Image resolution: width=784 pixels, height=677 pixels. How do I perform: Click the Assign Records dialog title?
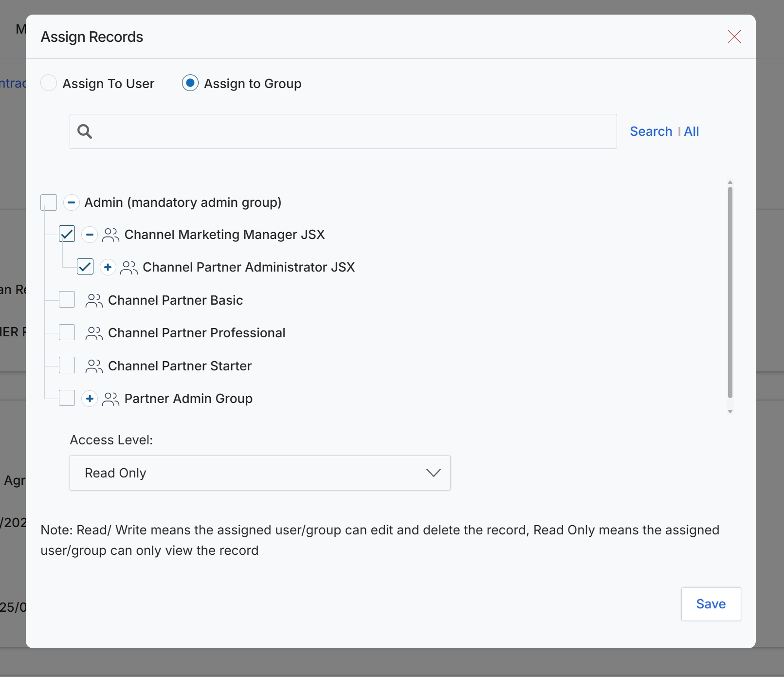(92, 37)
